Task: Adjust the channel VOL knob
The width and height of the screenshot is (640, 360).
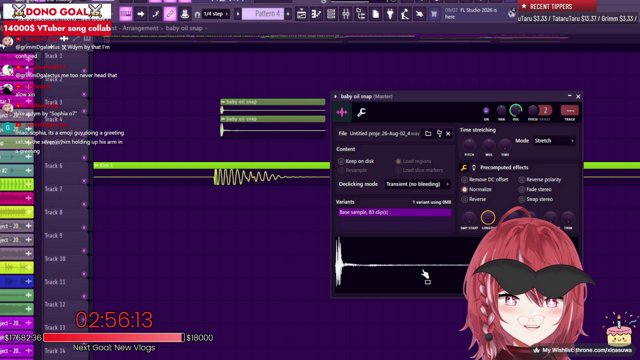Action: (516, 110)
